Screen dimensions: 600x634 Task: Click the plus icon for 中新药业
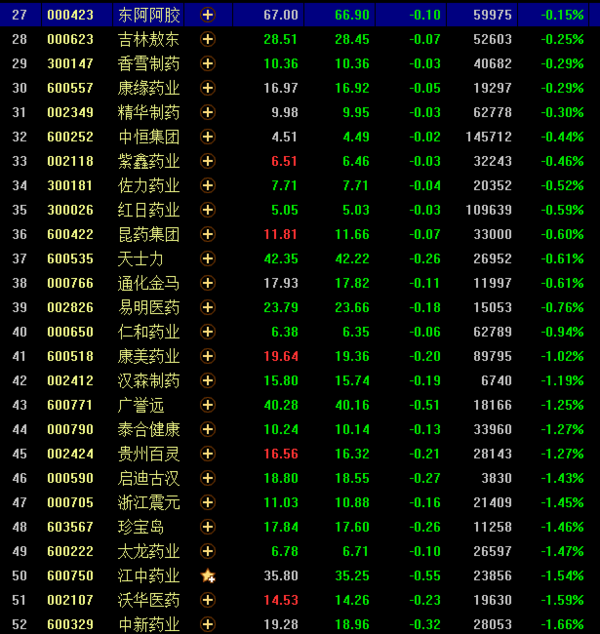tap(208, 624)
